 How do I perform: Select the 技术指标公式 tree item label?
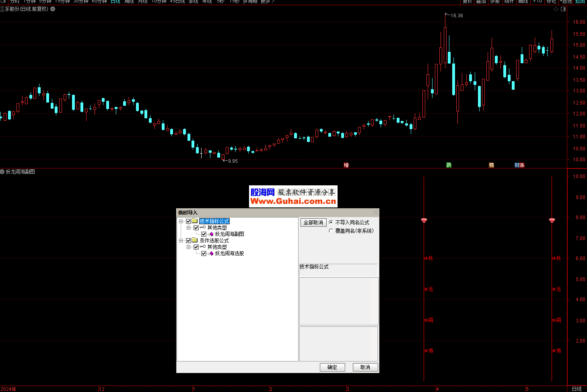[x=214, y=221]
